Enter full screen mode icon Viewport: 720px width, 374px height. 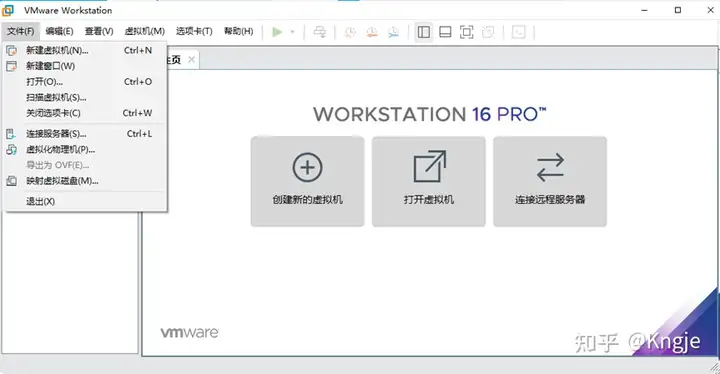click(x=467, y=32)
